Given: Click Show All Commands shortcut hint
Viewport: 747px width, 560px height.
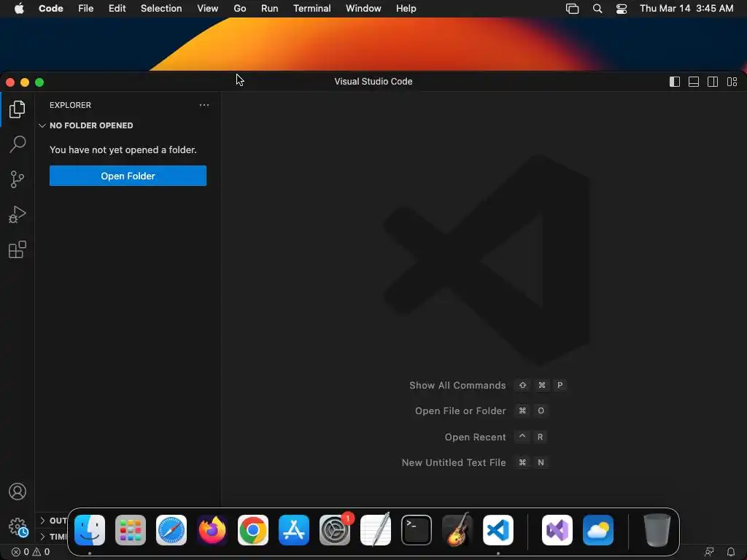Looking at the screenshot, I should coord(488,385).
